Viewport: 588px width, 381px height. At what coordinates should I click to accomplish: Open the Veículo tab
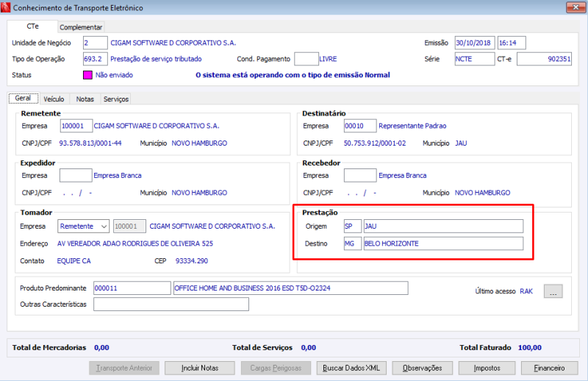[x=54, y=99]
